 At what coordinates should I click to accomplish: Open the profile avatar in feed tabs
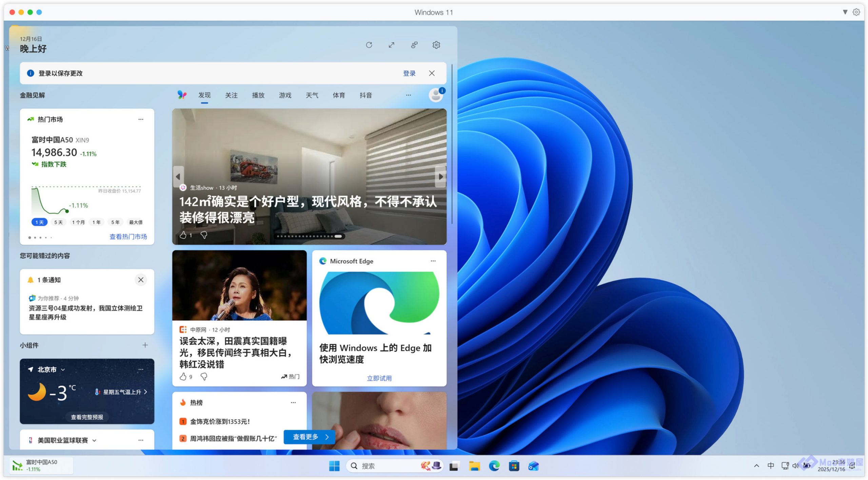(436, 95)
